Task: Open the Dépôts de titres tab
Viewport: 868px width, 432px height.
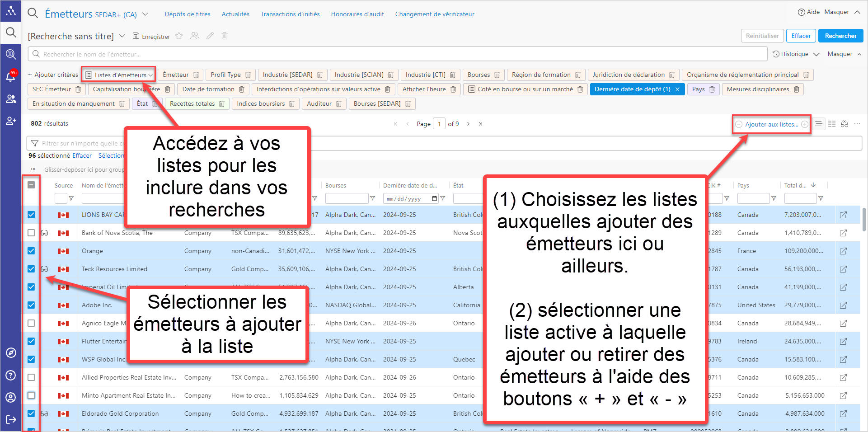Action: (188, 14)
